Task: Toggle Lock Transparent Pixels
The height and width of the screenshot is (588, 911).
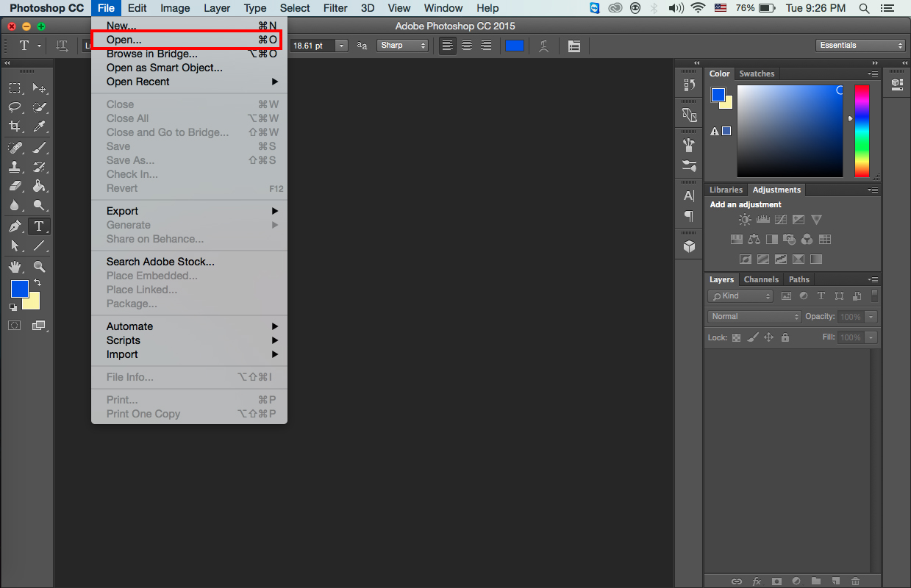Action: [x=736, y=337]
